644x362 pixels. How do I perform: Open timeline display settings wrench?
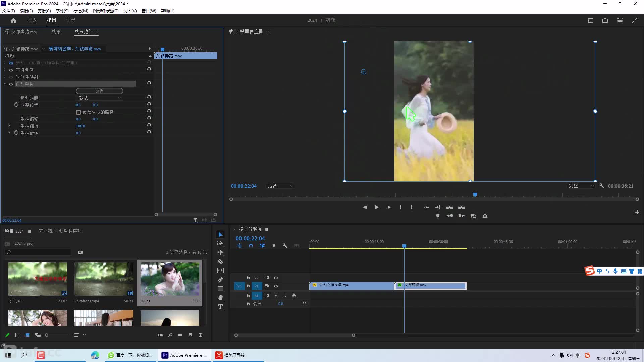(x=285, y=246)
